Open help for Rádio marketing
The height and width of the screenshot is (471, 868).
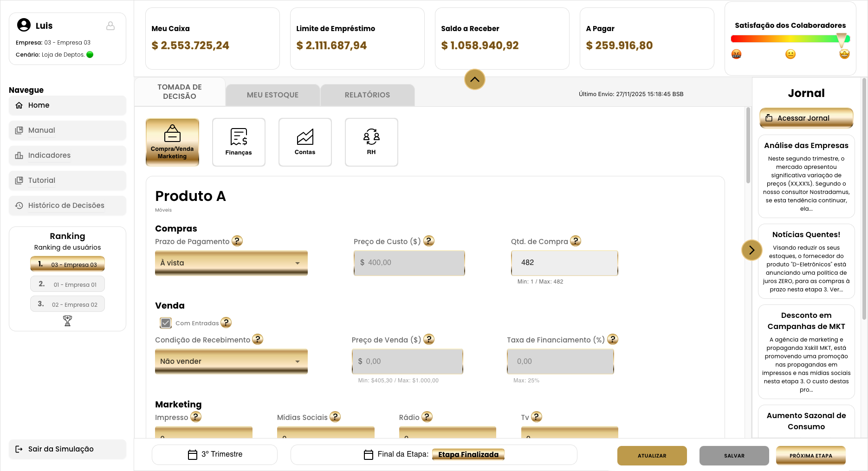(427, 417)
